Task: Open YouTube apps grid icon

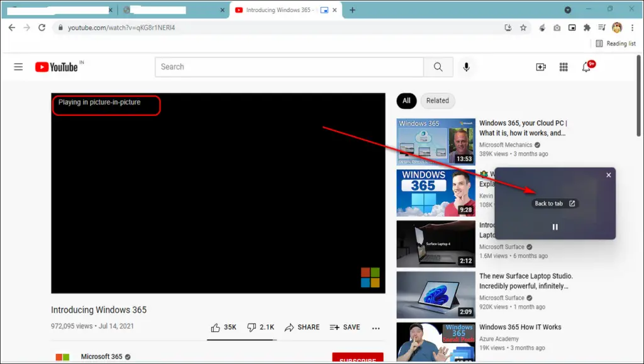Action: (x=563, y=67)
